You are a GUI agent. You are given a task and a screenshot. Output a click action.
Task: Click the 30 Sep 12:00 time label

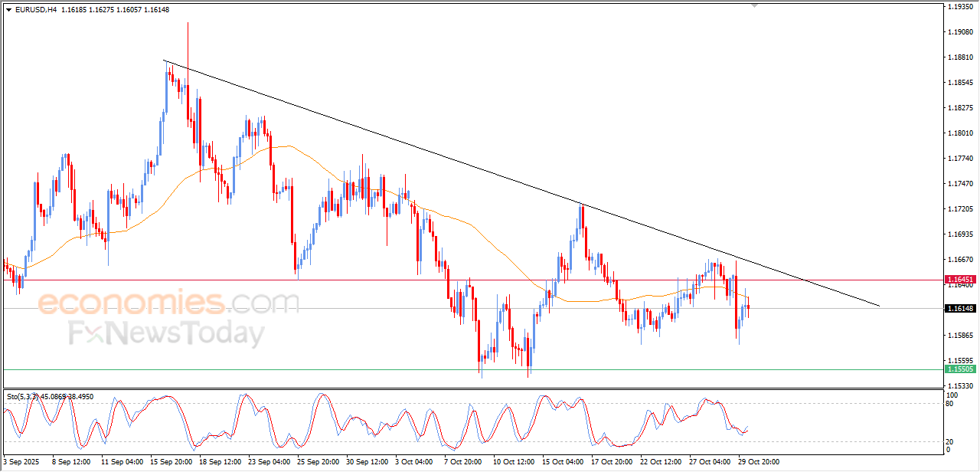click(x=367, y=462)
